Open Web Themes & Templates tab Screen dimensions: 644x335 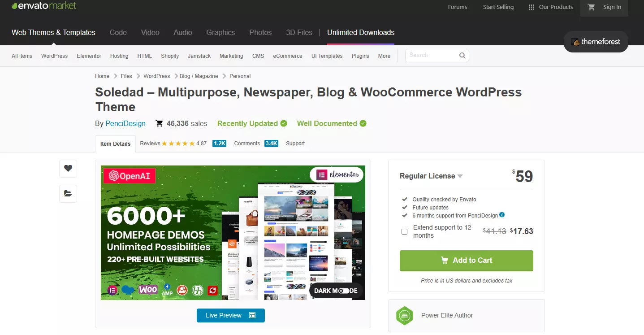53,32
